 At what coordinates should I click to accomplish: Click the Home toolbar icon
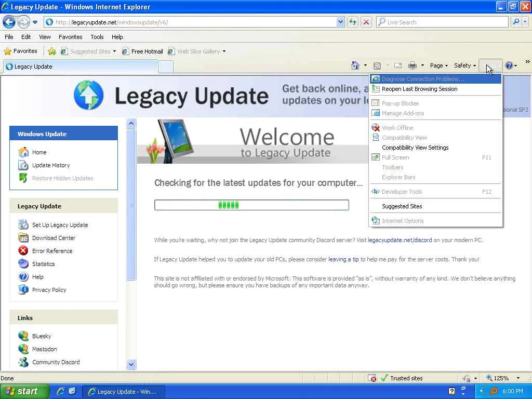[355, 65]
